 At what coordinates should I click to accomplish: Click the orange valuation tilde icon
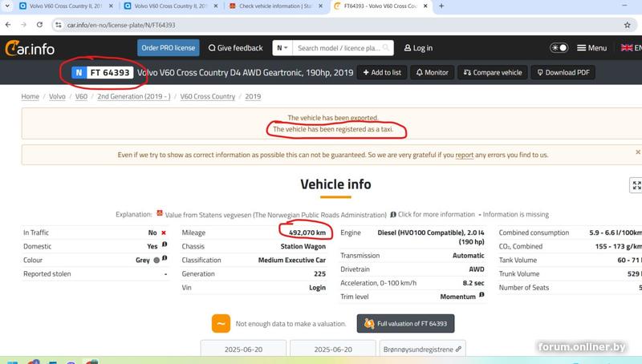(221, 323)
